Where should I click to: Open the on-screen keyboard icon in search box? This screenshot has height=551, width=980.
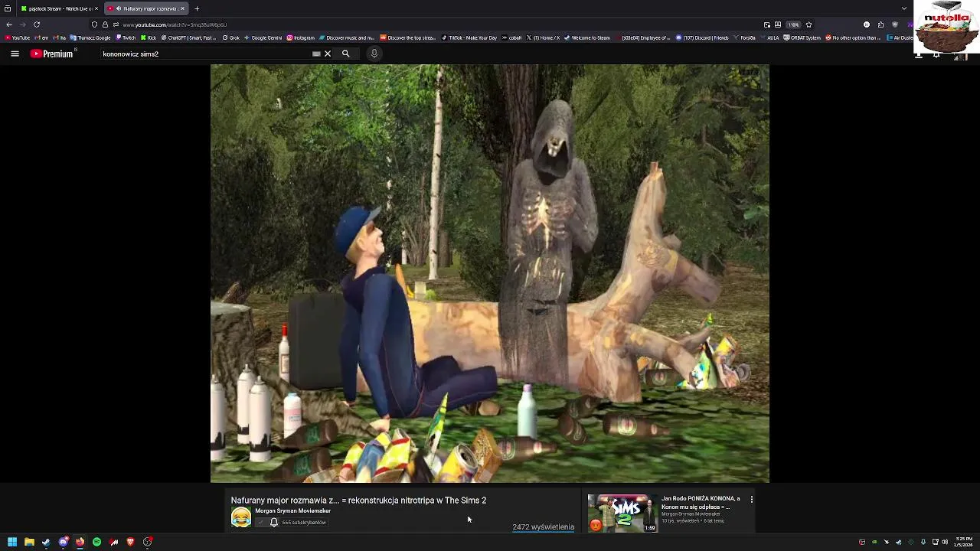[316, 54]
